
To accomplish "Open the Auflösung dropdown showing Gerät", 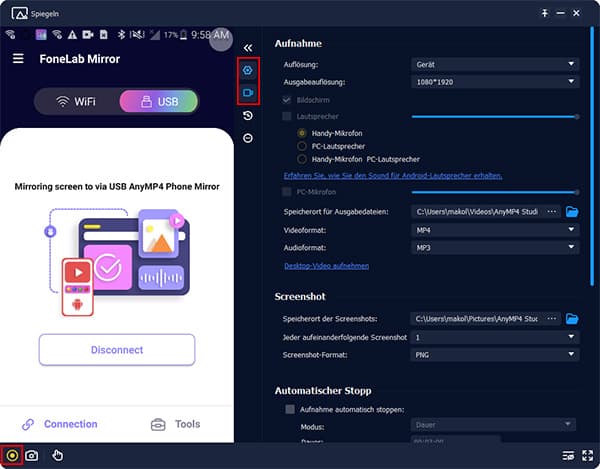I will tap(495, 64).
